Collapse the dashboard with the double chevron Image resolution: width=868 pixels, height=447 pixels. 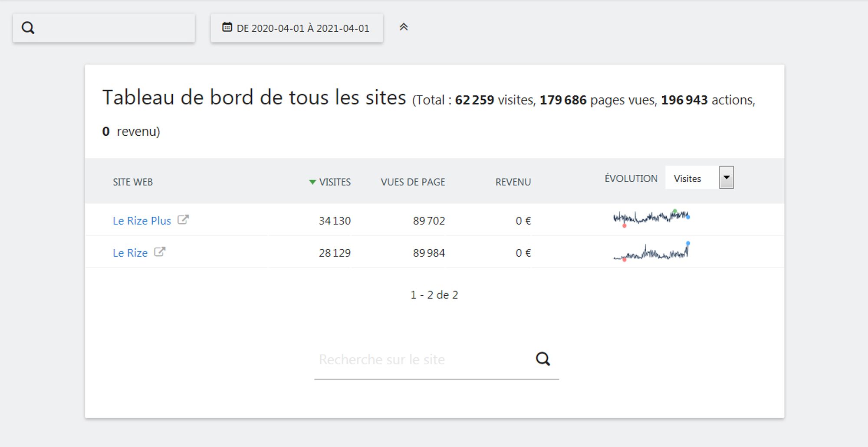tap(404, 26)
